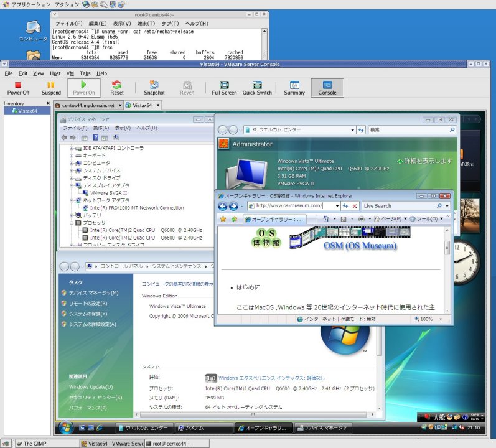The image size is (496, 448).
Task: Click the Vista Start orb
Action: 65,427
